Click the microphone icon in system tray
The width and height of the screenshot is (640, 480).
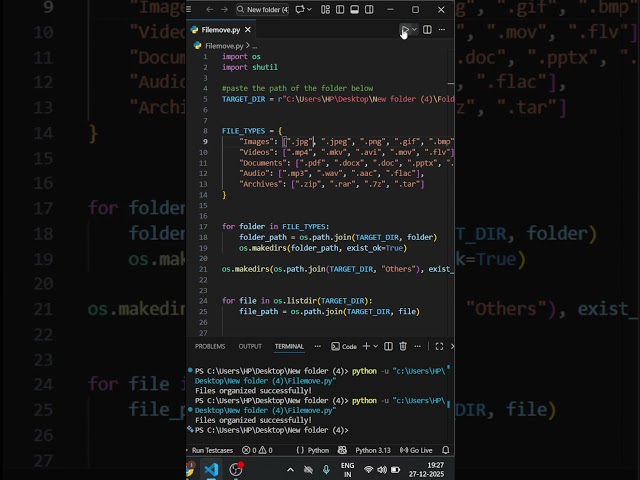coord(326,470)
